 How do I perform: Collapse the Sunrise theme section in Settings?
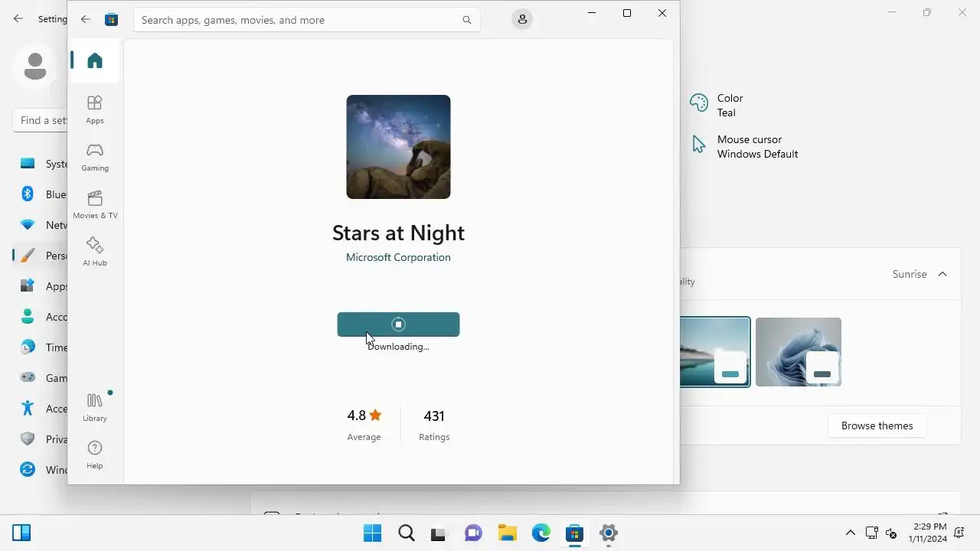point(942,274)
